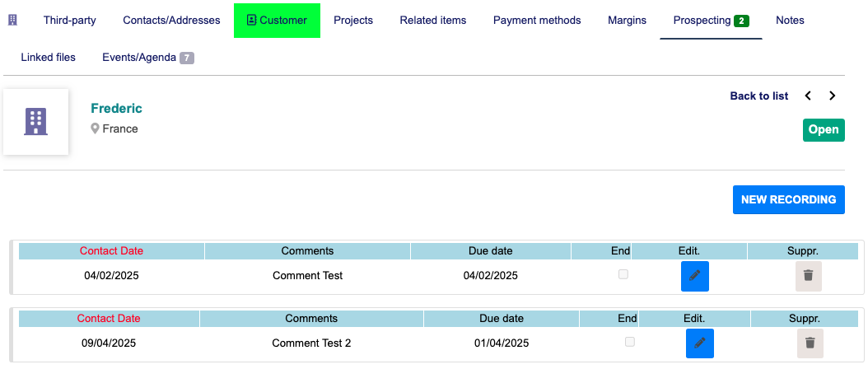
Task: Go to next record with right chevron
Action: point(833,96)
